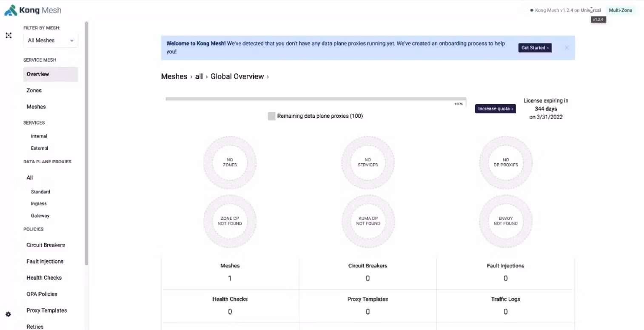The image size is (644, 330).
Task: Click the Multi-Zone mode badge
Action: 620,10
